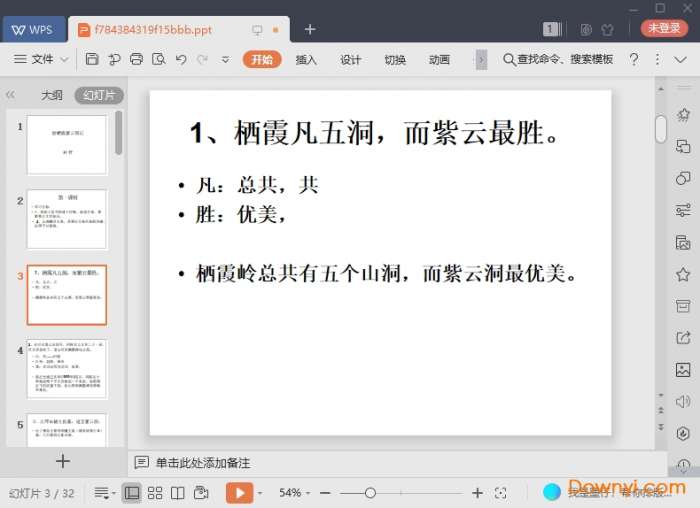Open the 设计 ribbon tab
Image resolution: width=700 pixels, height=508 pixels.
point(350,60)
